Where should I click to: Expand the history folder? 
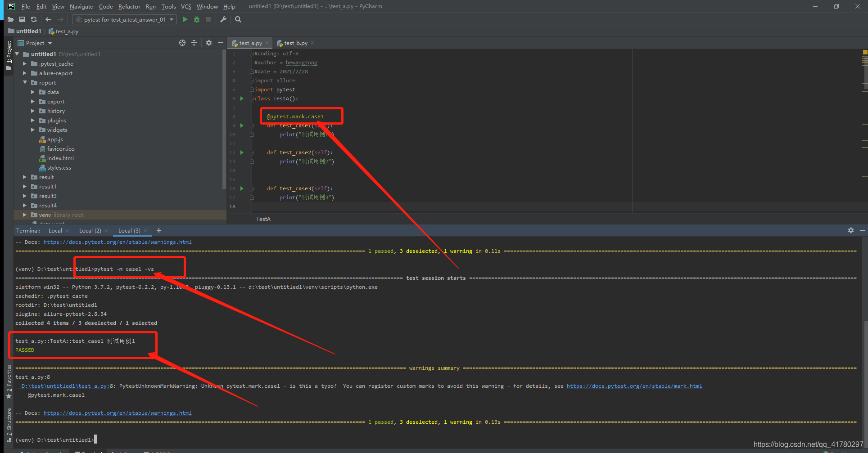point(33,111)
